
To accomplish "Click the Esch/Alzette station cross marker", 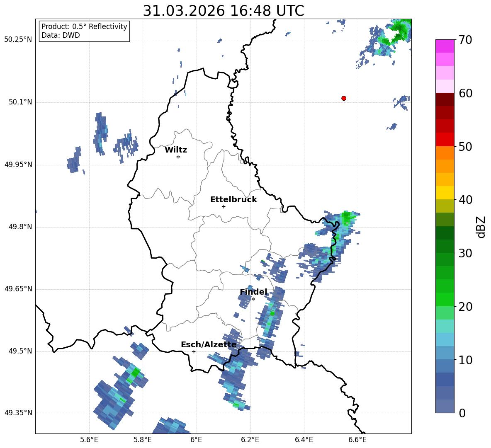I will pyautogui.click(x=194, y=351).
